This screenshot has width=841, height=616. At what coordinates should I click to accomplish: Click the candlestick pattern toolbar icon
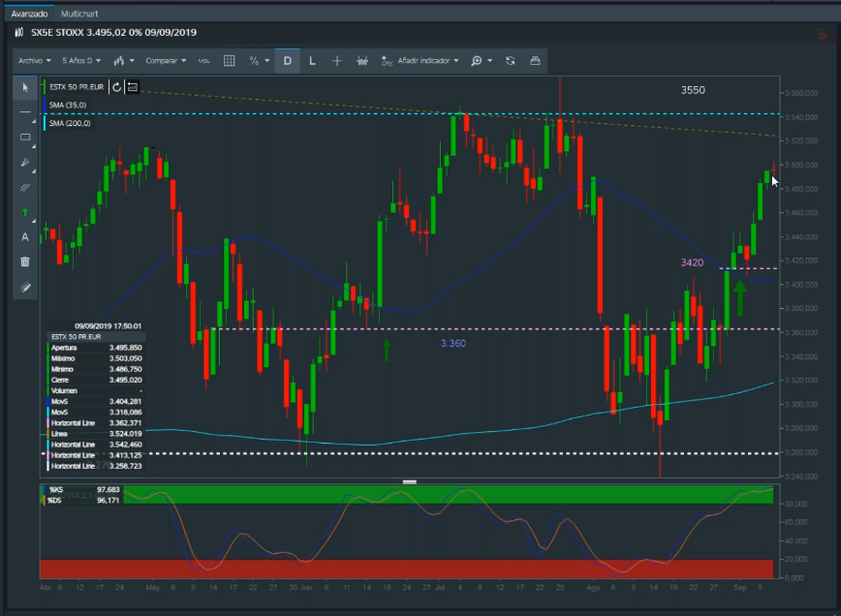point(362,61)
